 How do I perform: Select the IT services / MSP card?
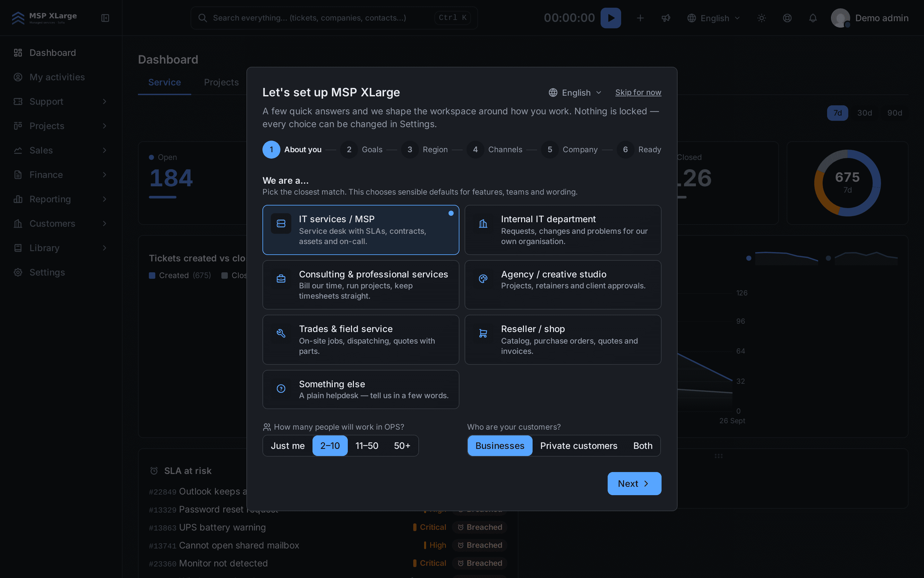click(x=360, y=230)
